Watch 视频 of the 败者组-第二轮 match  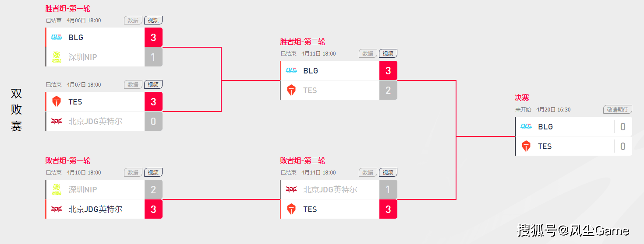(388, 172)
